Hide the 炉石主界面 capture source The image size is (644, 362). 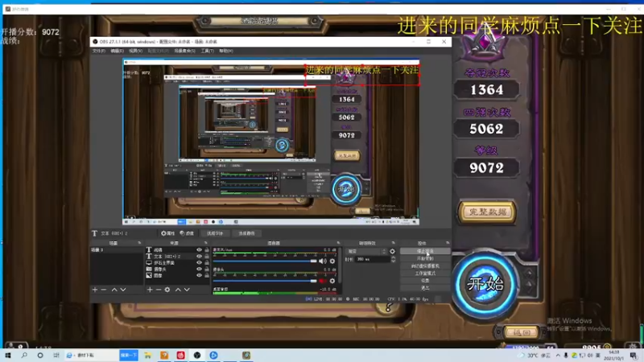click(199, 263)
